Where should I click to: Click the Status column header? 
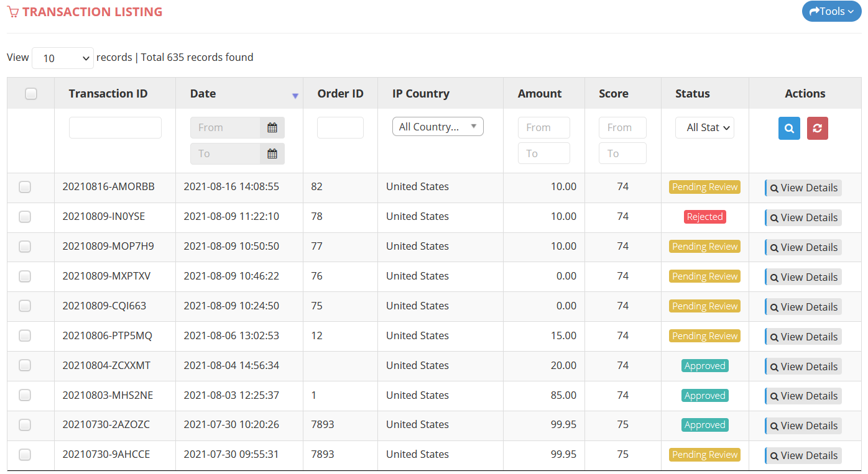point(693,94)
